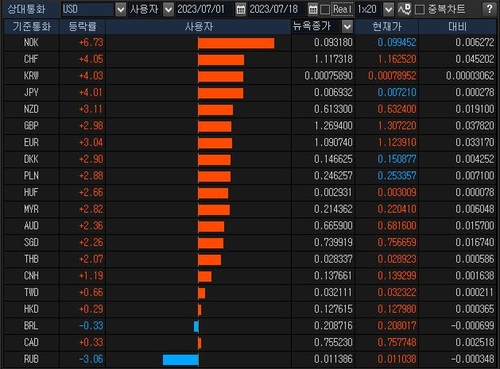
Task: Click the -0.33 change rate value
Action: tap(91, 326)
